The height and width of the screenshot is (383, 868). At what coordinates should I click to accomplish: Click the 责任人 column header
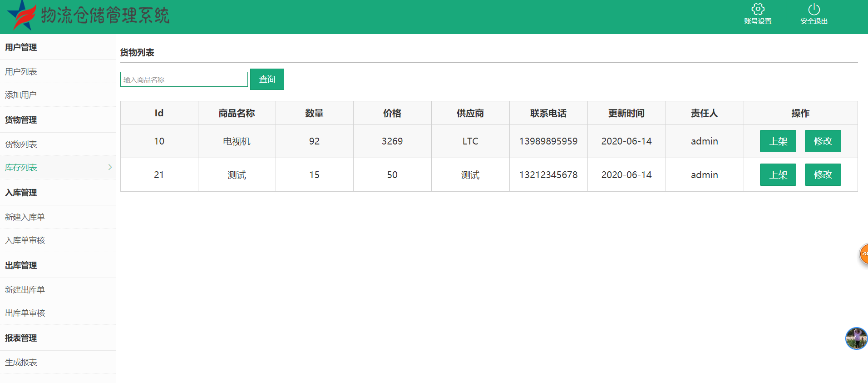pyautogui.click(x=705, y=113)
